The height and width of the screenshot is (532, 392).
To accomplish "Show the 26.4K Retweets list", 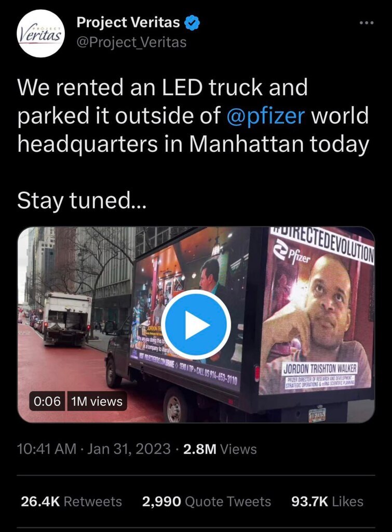I will pyautogui.click(x=71, y=501).
